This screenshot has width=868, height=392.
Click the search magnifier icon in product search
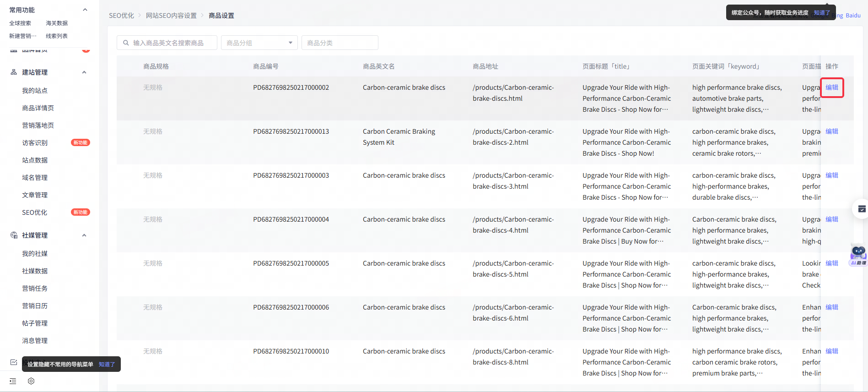pos(126,43)
